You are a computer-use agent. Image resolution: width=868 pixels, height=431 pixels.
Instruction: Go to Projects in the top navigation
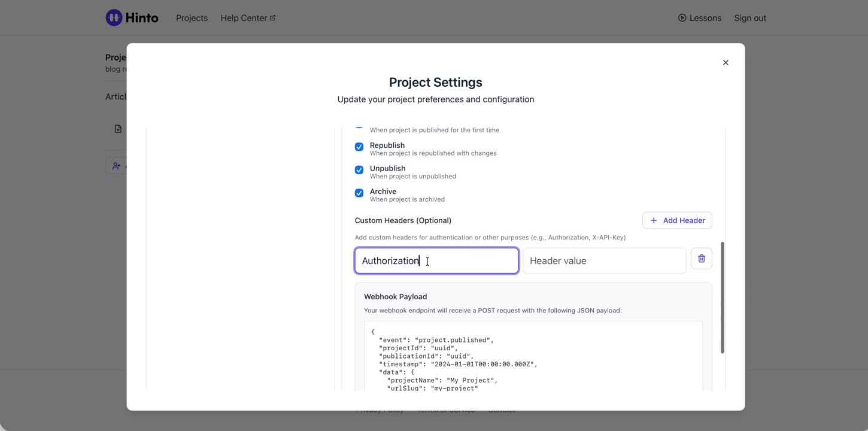click(x=192, y=18)
